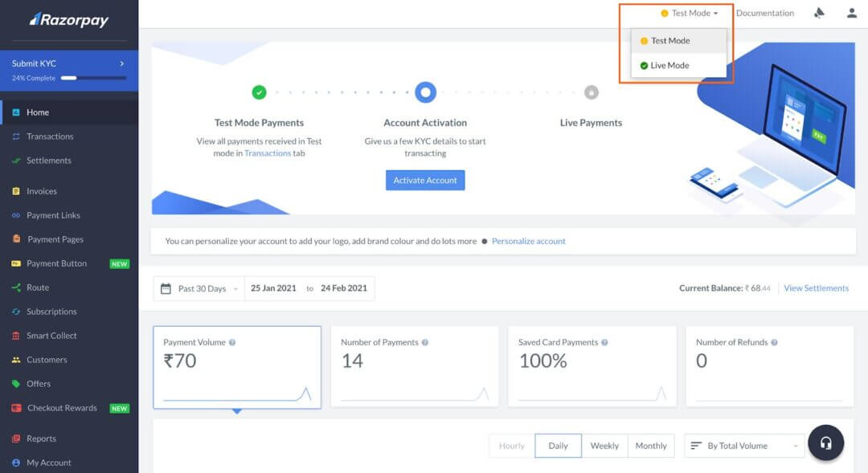868x473 pixels.
Task: Open the user profile icon
Action: tap(852, 13)
